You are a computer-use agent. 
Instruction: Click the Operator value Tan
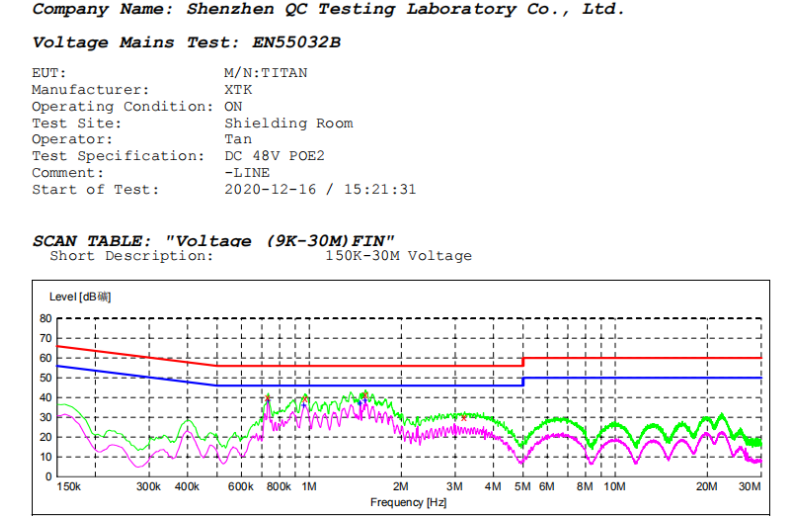click(238, 139)
